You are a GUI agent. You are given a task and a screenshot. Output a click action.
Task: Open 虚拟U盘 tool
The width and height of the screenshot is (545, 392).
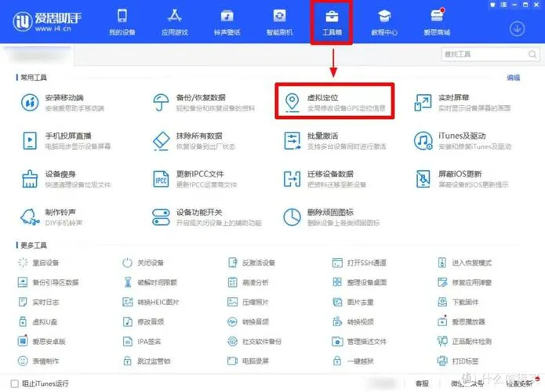[x=38, y=321]
